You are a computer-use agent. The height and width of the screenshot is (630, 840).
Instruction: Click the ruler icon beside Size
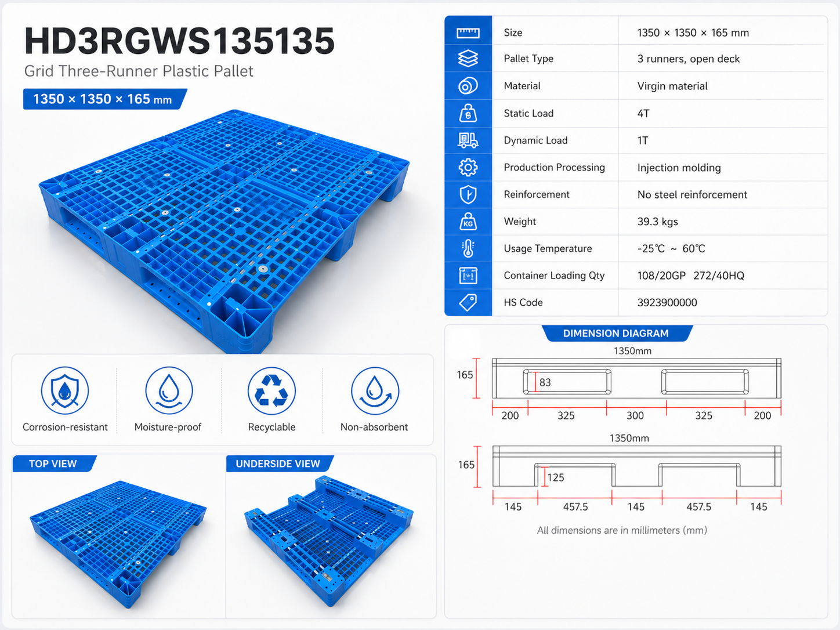click(x=468, y=32)
